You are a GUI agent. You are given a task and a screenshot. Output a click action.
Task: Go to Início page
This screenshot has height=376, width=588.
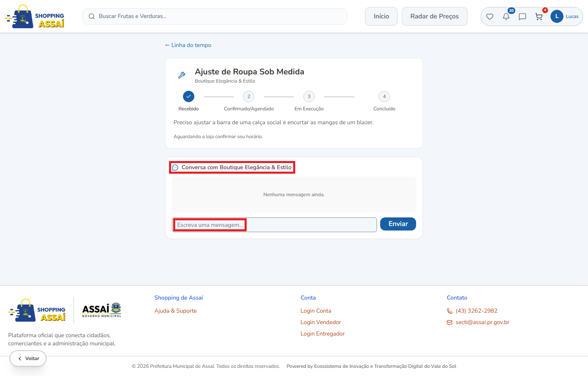(381, 16)
